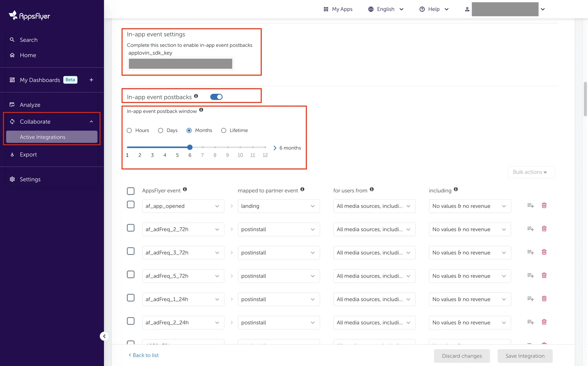Disable the In-app event postbacks toggle
This screenshot has width=588, height=366.
216,97
